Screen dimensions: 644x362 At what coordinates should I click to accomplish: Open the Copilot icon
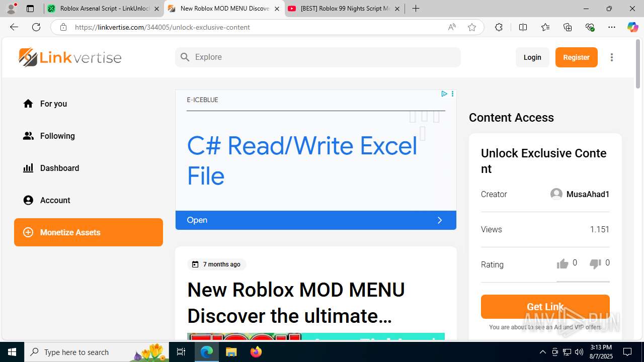point(632,27)
